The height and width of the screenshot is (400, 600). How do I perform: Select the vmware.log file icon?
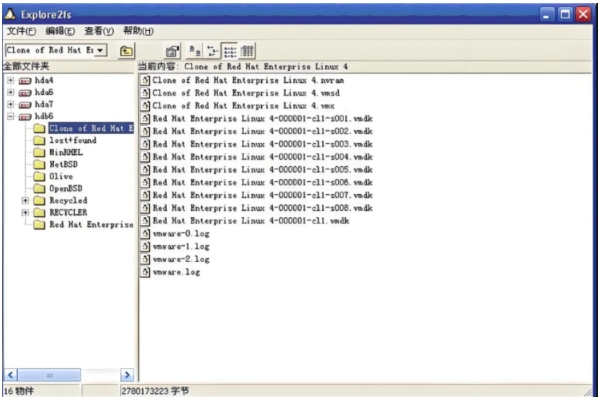(x=145, y=271)
